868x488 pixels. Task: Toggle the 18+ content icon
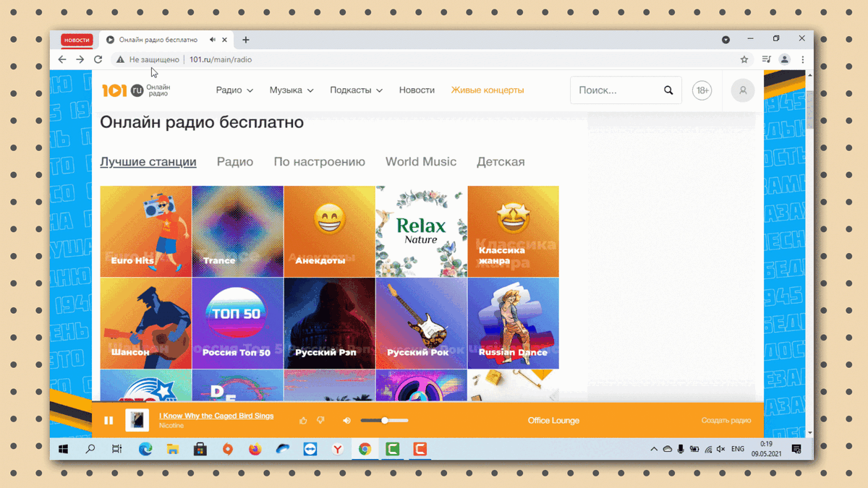(702, 90)
